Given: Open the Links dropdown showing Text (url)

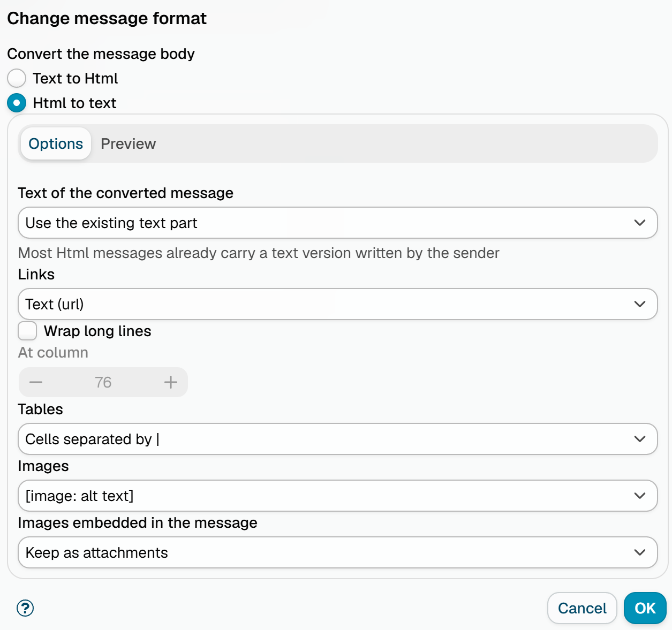Looking at the screenshot, I should point(338,304).
